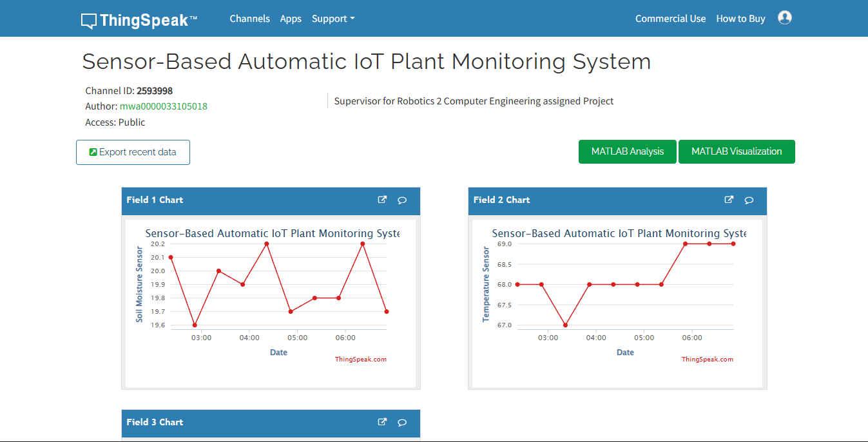Image resolution: width=868 pixels, height=442 pixels.
Task: Click the MATLAB Analysis button
Action: (x=626, y=151)
